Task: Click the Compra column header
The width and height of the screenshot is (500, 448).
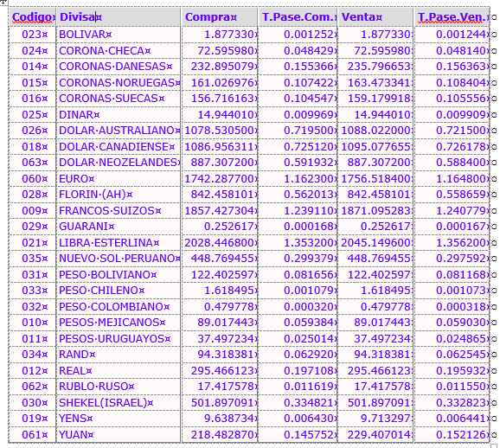Action: tap(220, 17)
